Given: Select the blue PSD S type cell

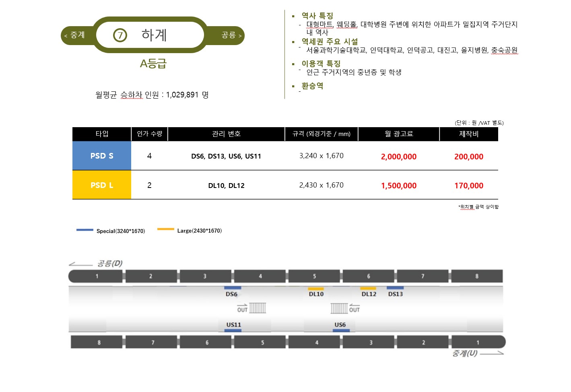Looking at the screenshot, I should click(x=102, y=156).
